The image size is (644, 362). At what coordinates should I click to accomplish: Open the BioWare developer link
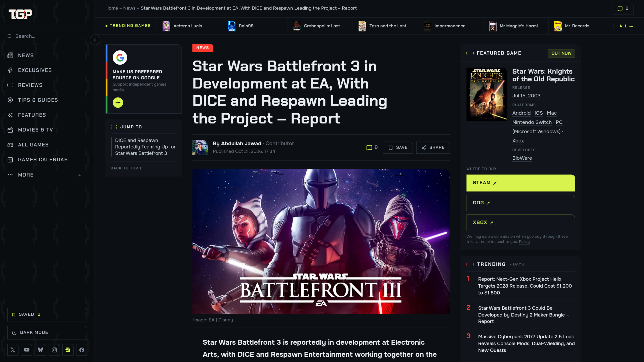tap(522, 158)
